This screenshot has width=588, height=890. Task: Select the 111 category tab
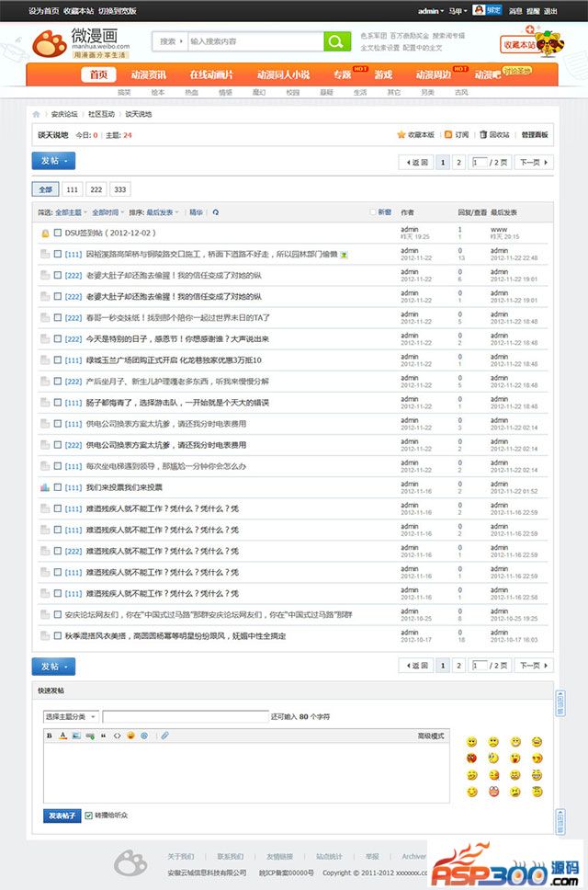[x=72, y=189]
